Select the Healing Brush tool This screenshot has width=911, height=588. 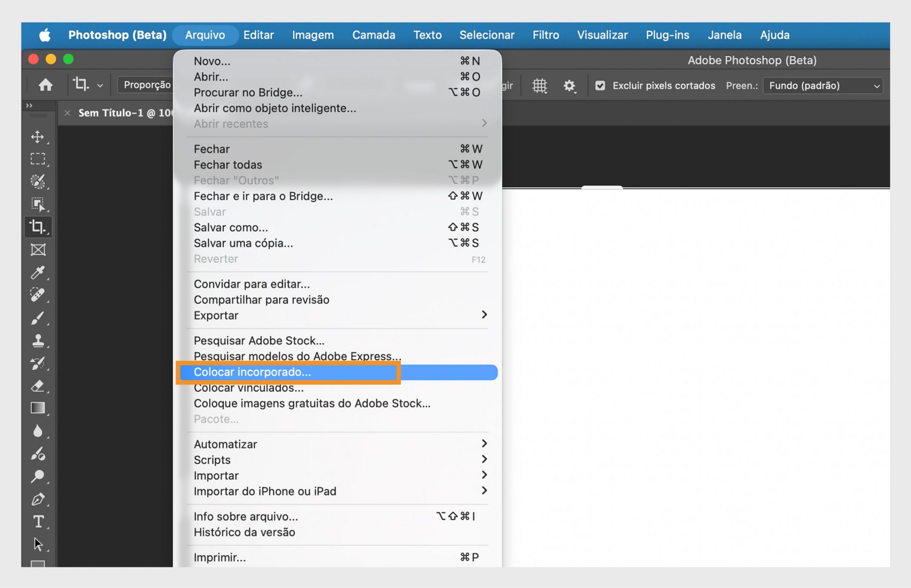(38, 295)
